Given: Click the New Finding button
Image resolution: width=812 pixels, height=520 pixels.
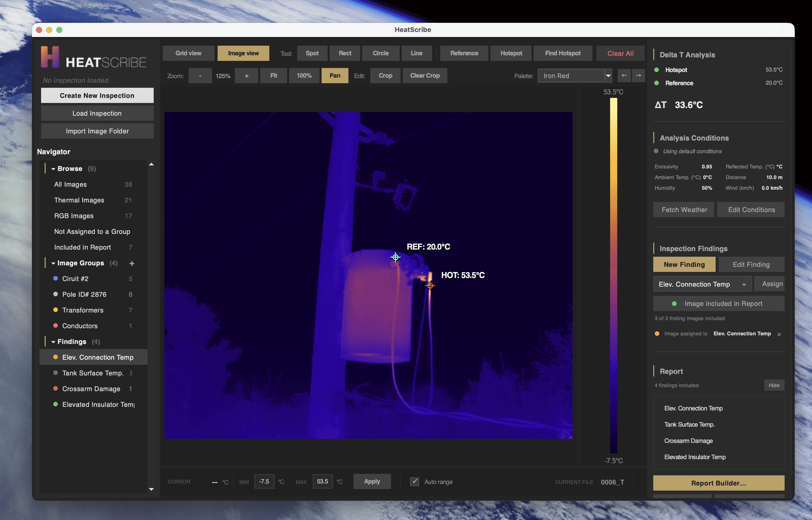Looking at the screenshot, I should [684, 264].
